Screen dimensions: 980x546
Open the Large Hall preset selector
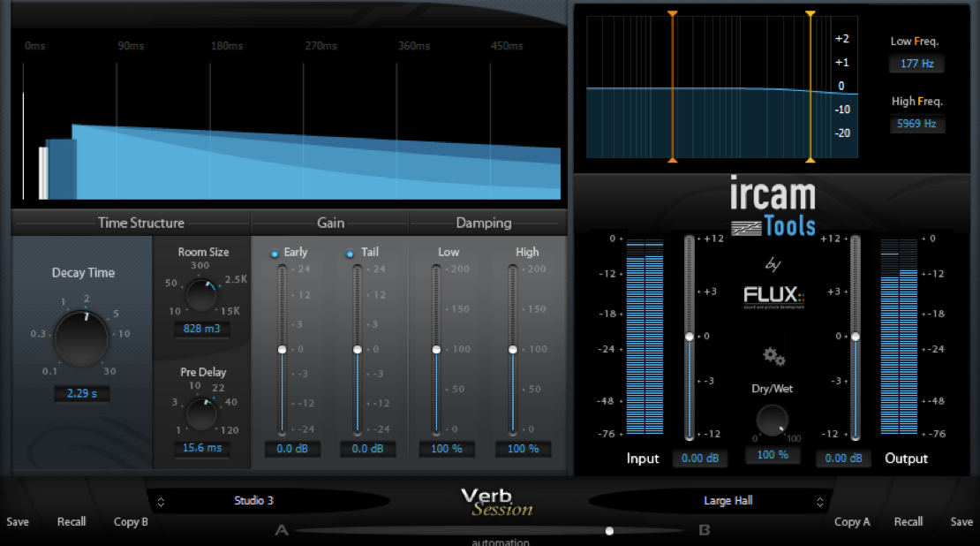pyautogui.click(x=728, y=501)
